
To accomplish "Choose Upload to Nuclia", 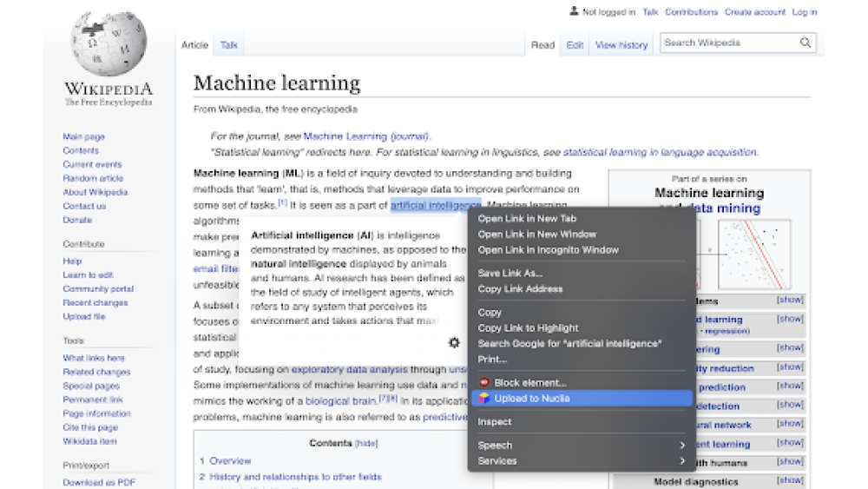I will 582,398.
